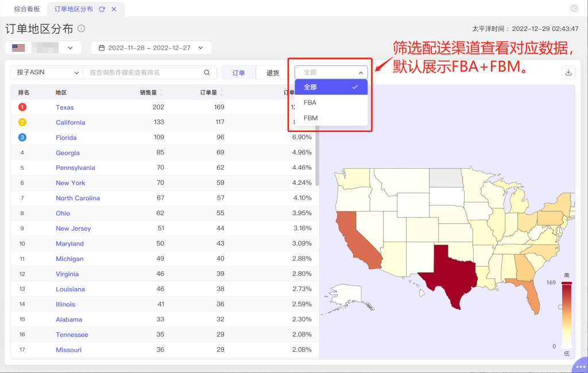Click California on the US map
The width and height of the screenshot is (588, 373).
click(356, 240)
